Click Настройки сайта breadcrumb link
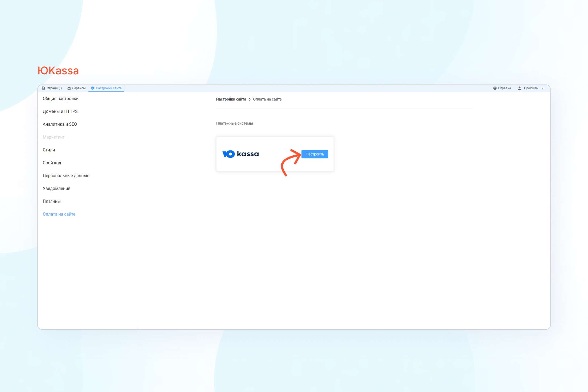This screenshot has height=392, width=588. (x=231, y=99)
